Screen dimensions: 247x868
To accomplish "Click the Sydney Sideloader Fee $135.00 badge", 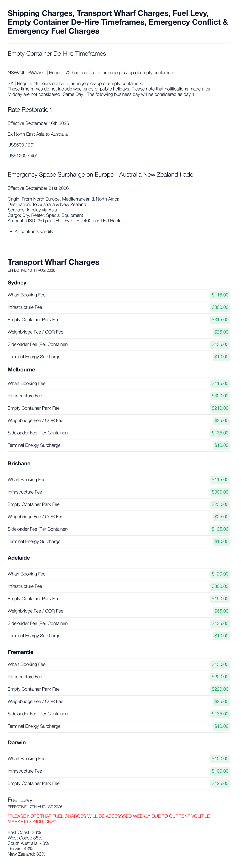I will (220, 344).
